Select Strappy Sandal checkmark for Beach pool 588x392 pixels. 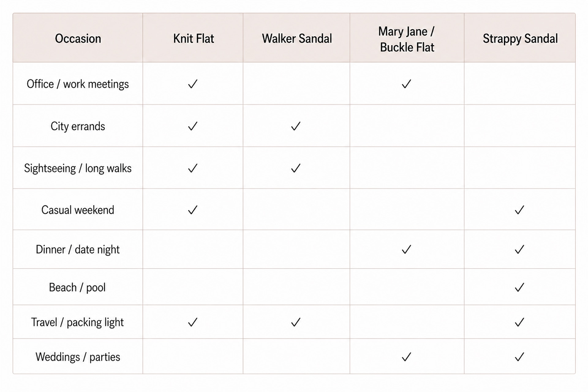520,287
